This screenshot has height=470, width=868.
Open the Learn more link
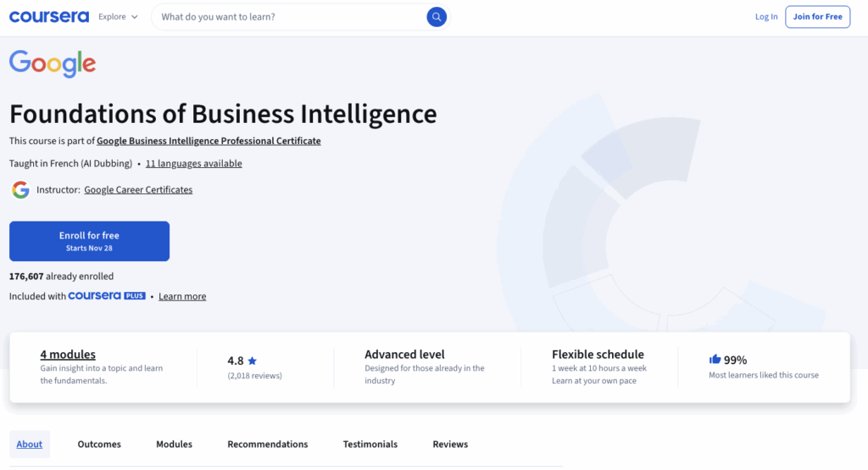[x=182, y=297]
